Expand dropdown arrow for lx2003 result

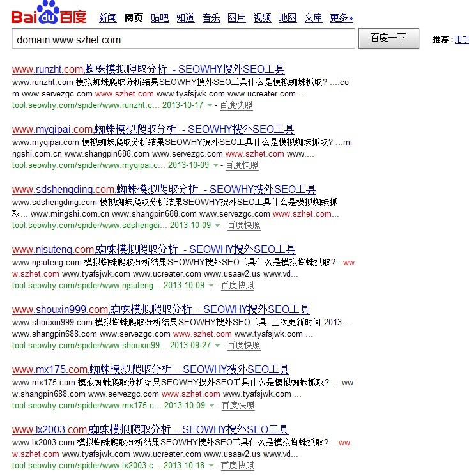[211, 466]
